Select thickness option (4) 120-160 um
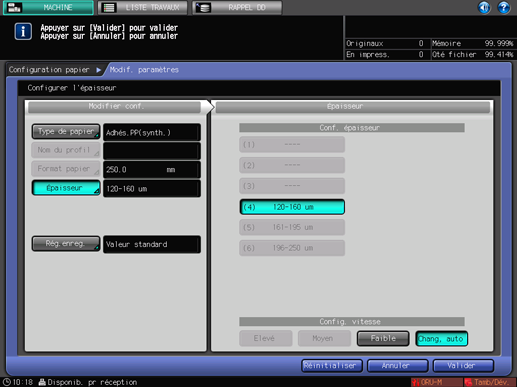The image size is (517, 387). tap(292, 207)
